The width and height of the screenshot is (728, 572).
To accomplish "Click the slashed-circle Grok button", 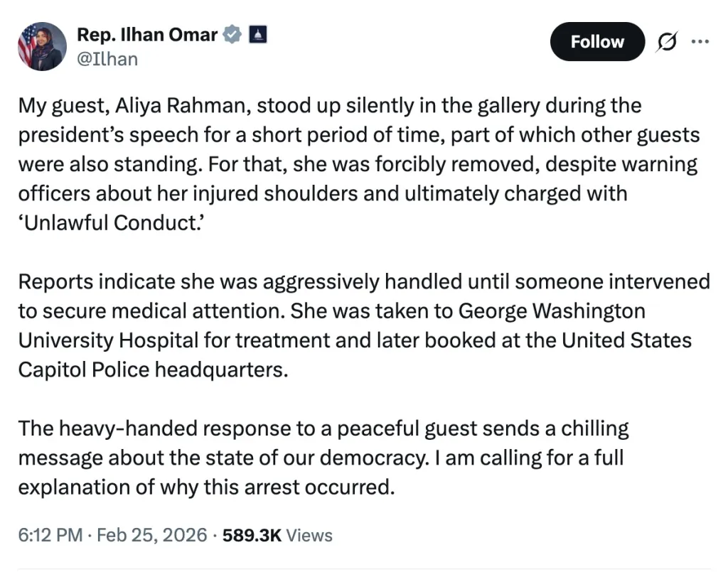I will pyautogui.click(x=665, y=41).
